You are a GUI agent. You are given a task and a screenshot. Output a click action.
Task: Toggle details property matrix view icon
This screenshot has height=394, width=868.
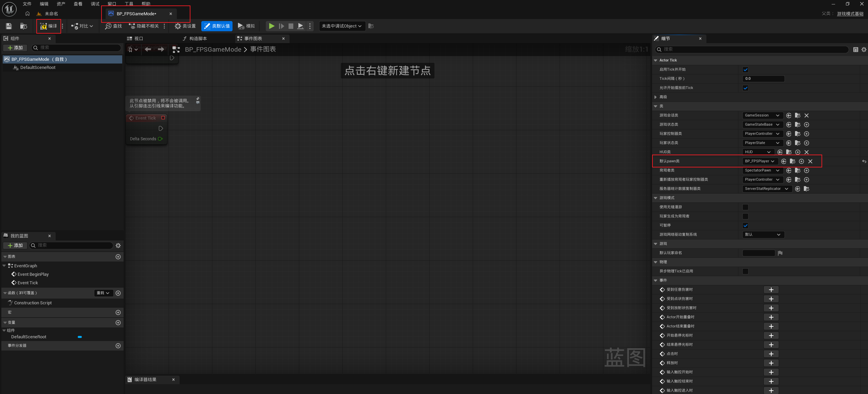tap(856, 50)
